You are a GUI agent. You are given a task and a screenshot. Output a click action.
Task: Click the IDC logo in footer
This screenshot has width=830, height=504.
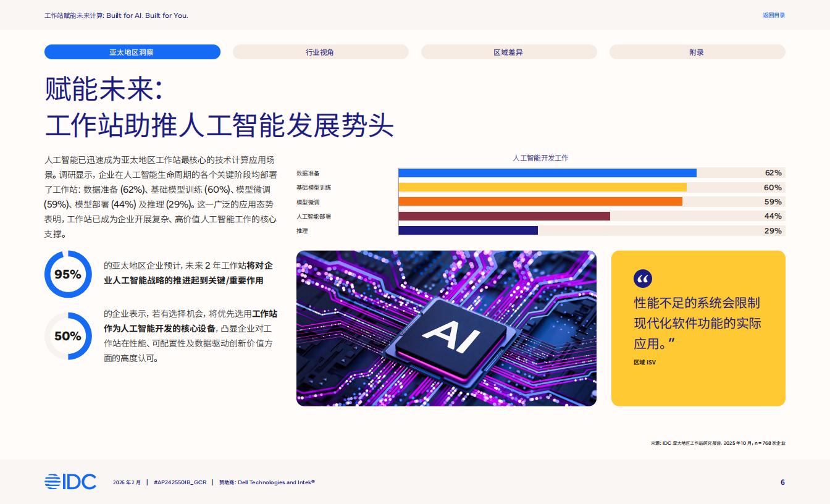click(x=70, y=482)
